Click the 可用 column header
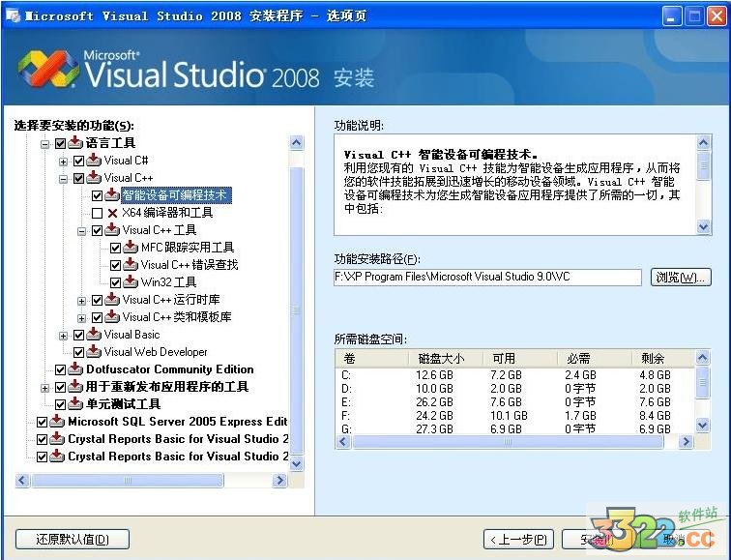The image size is (731, 560). (520, 358)
